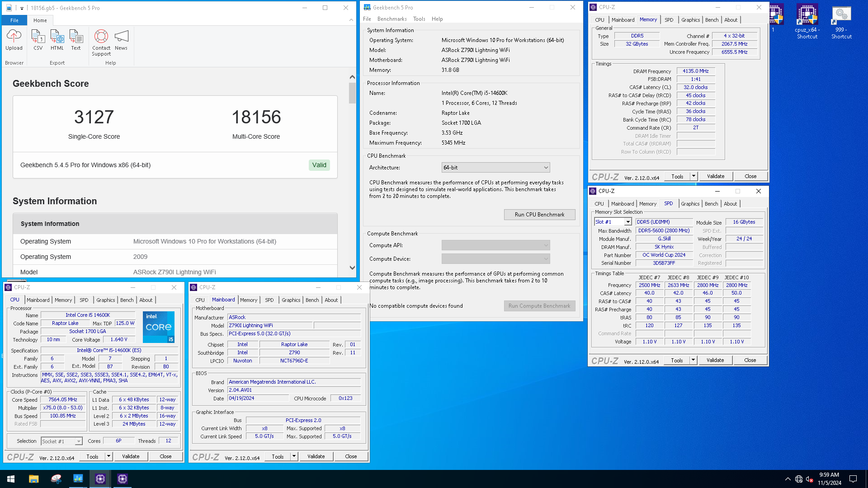
Task: Open the Compute API dropdown
Action: [x=495, y=245]
